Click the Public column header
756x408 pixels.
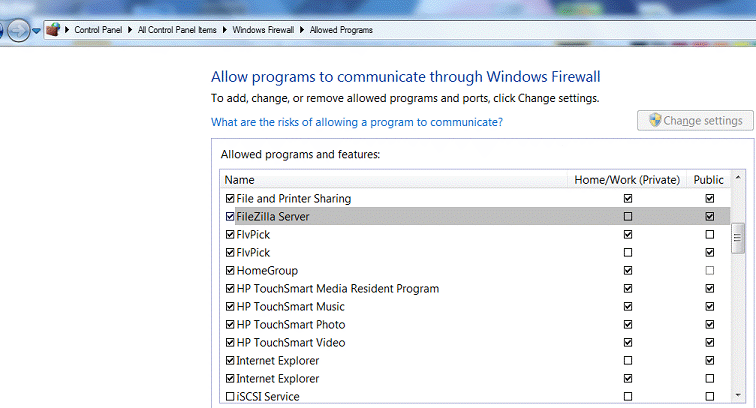(708, 180)
